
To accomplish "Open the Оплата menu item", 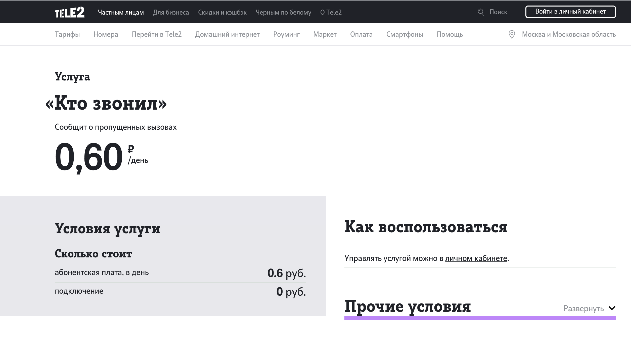I will point(361,34).
